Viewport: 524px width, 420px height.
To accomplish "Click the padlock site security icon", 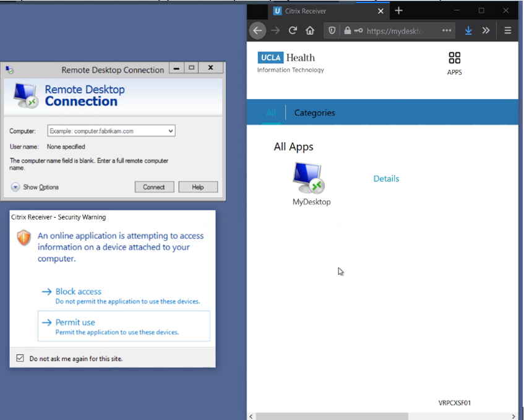I will tap(348, 31).
